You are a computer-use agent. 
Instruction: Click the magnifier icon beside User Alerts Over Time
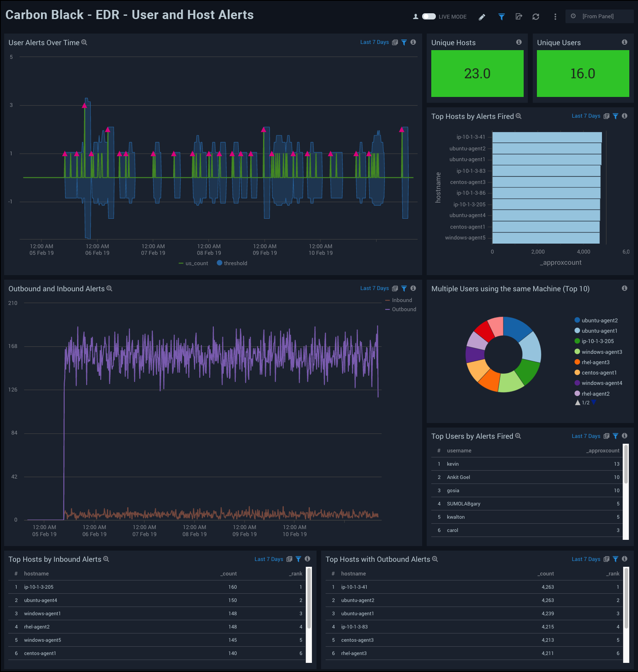[x=85, y=43]
